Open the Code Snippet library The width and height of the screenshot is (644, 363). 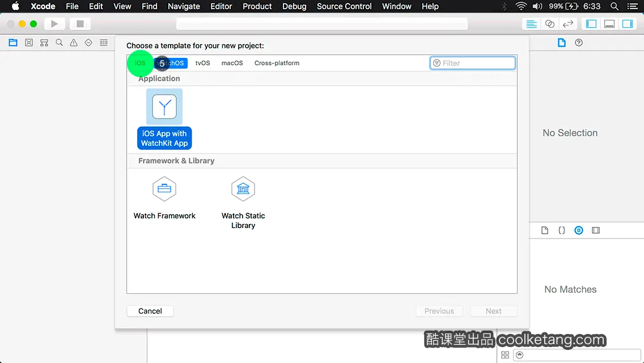561,230
